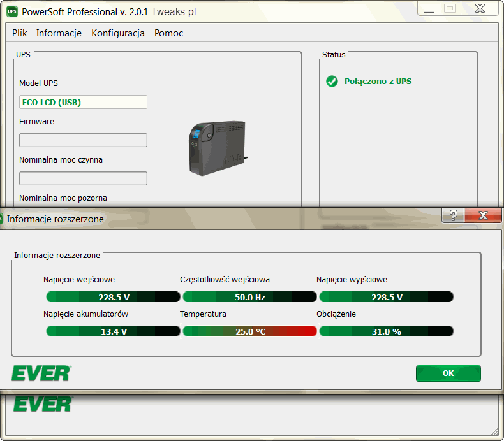
Task: Click the UPS device image
Action: point(218,148)
